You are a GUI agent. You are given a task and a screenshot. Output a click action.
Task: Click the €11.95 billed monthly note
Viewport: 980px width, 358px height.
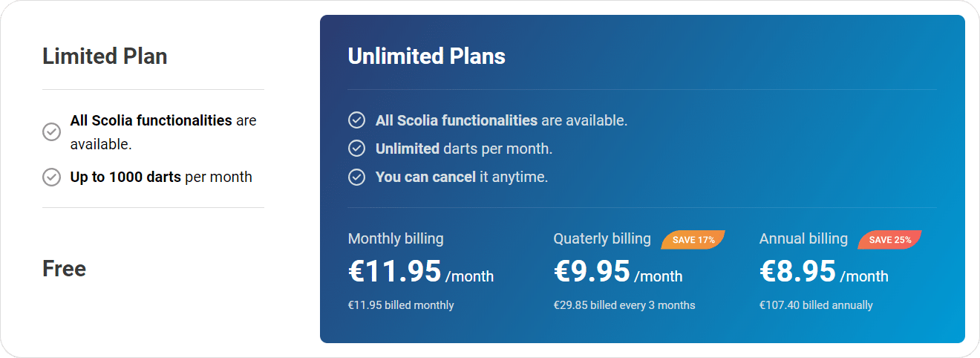click(401, 305)
